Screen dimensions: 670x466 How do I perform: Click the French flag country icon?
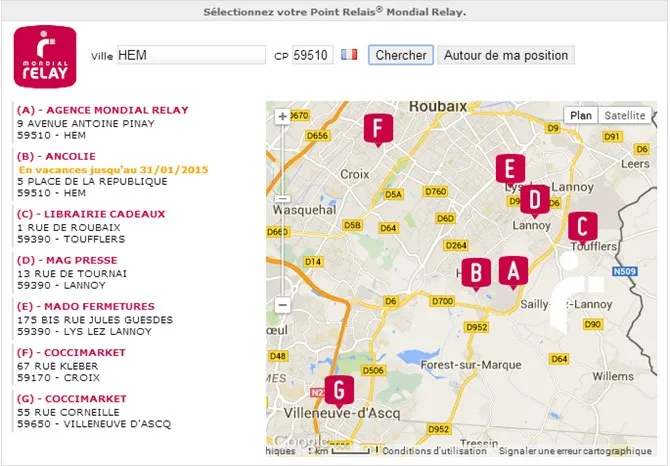click(x=349, y=55)
